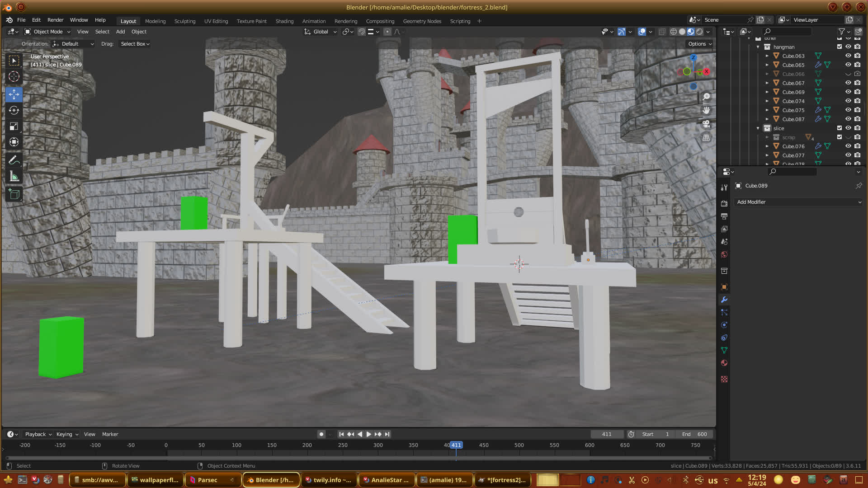
Task: Uncheck the hangman collection checkbox
Action: tap(840, 47)
